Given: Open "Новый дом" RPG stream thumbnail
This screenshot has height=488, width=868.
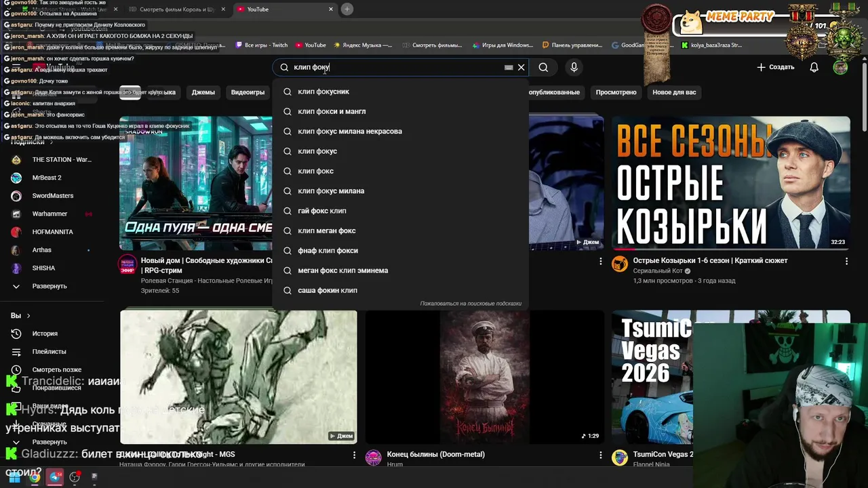Looking at the screenshot, I should pyautogui.click(x=196, y=183).
